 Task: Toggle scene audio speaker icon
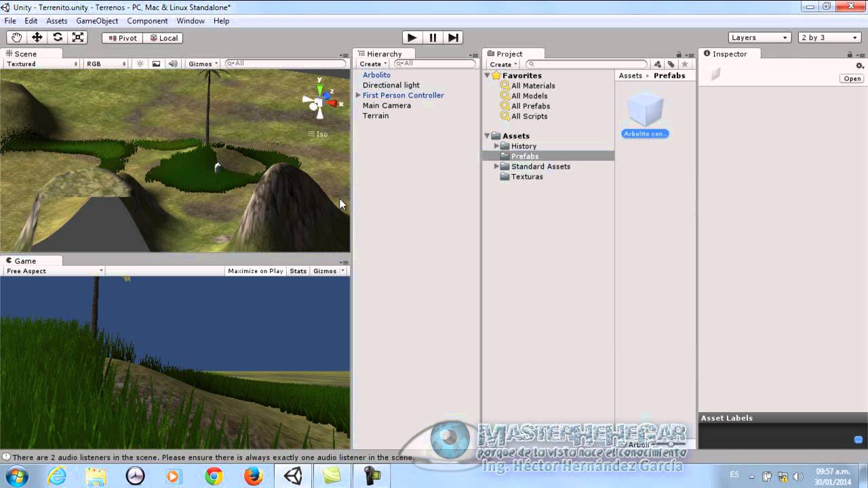point(173,64)
